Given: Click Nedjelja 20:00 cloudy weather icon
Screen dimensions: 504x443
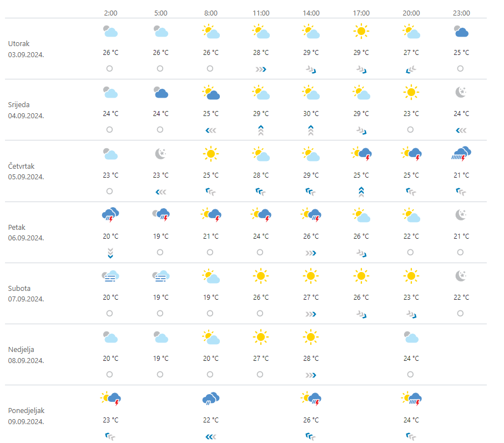Looking at the screenshot, I should click(411, 337).
